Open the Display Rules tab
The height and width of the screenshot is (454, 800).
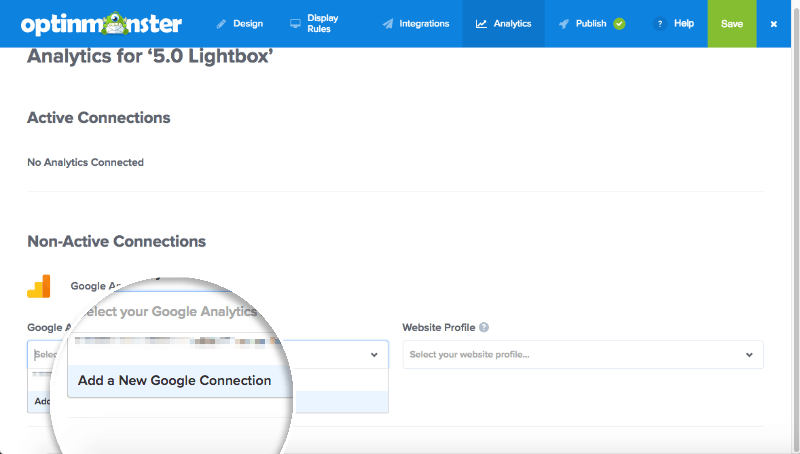(x=314, y=23)
